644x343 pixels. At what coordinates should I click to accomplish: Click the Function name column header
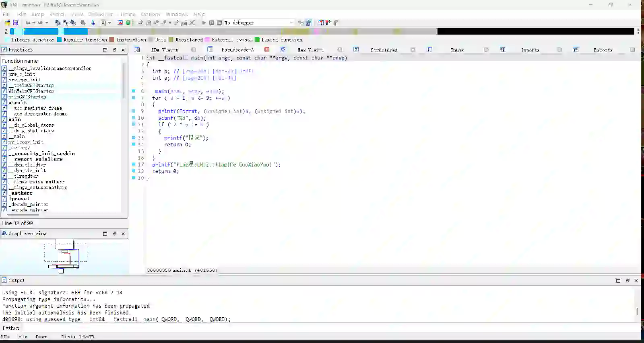coord(20,61)
